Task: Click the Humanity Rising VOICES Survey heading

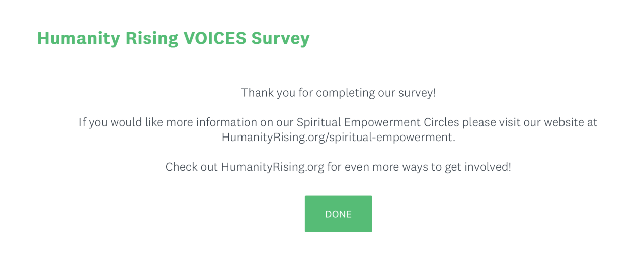Action: pyautogui.click(x=173, y=38)
